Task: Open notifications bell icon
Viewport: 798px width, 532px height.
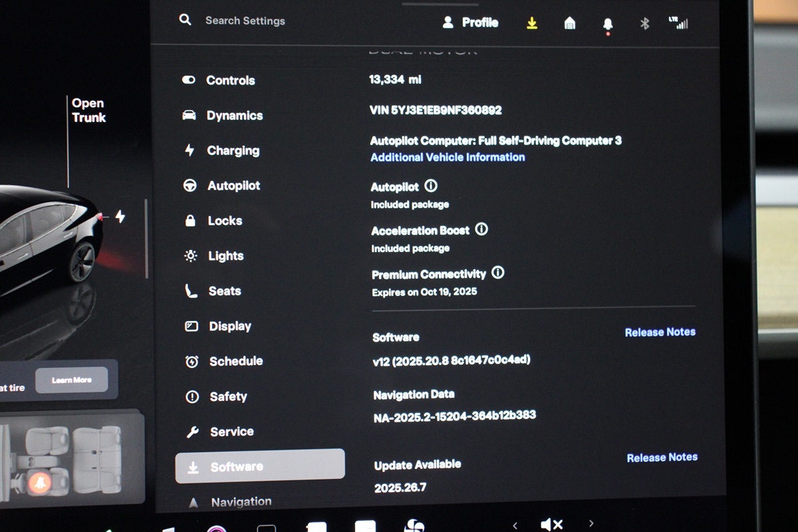Action: [x=607, y=24]
